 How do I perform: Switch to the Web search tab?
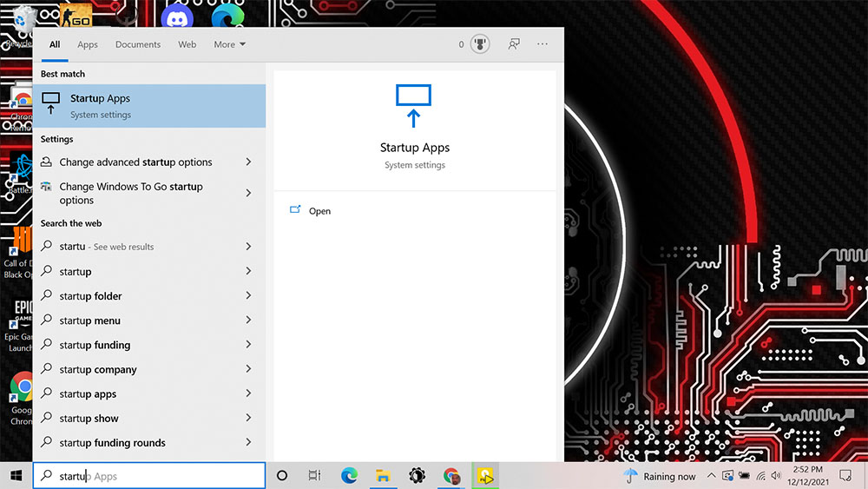click(x=187, y=44)
